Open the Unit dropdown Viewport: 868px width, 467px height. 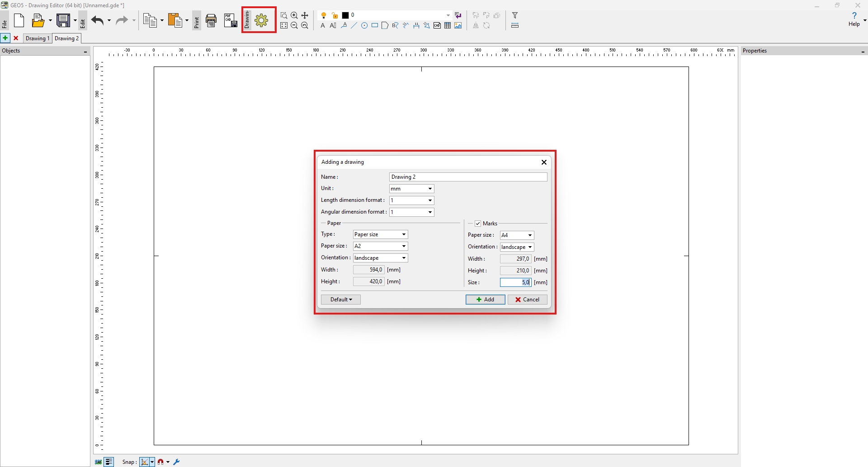[x=411, y=189]
